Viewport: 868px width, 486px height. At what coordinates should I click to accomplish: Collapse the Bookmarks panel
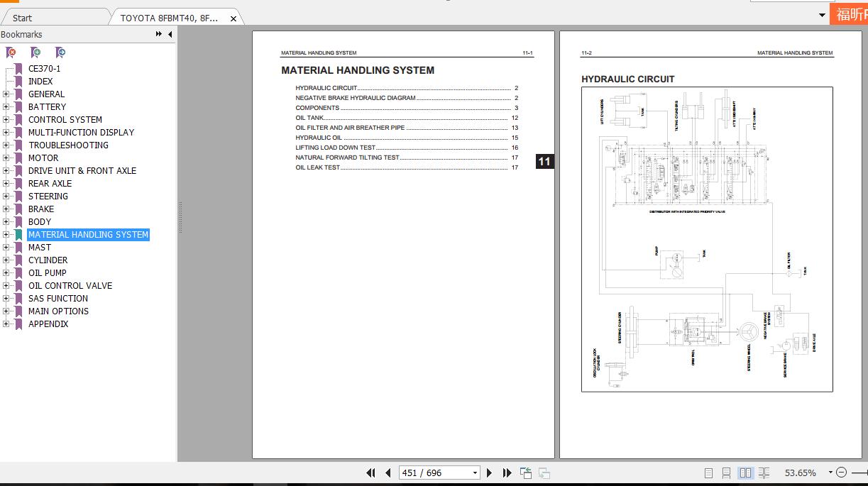point(157,34)
